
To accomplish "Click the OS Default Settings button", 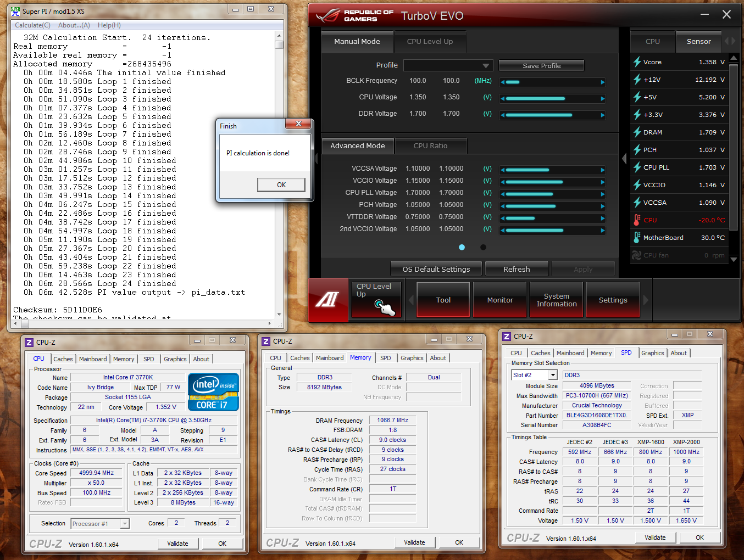I will click(436, 269).
